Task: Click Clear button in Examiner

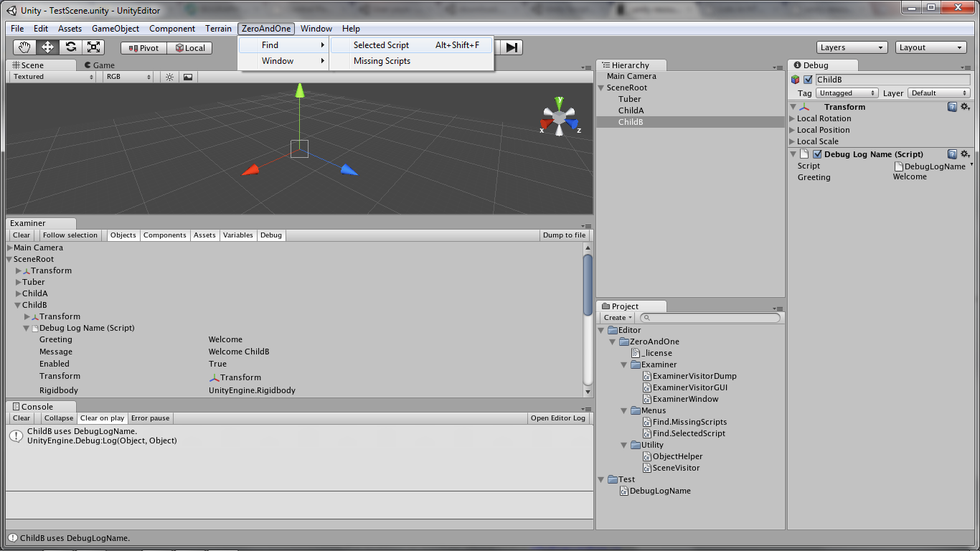Action: tap(22, 235)
